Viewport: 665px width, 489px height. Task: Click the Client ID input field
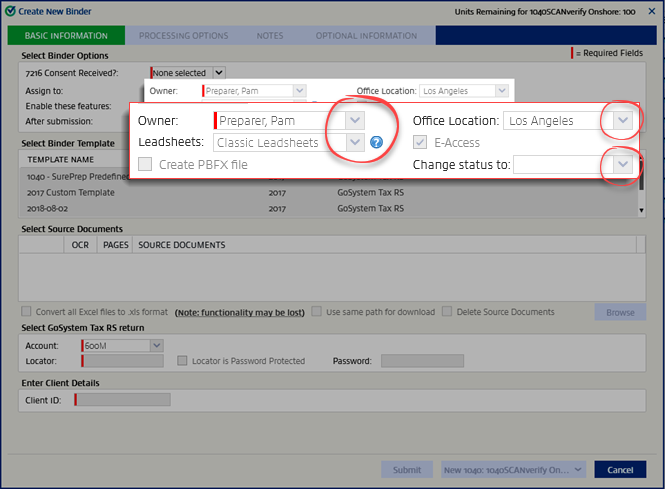tap(123, 400)
